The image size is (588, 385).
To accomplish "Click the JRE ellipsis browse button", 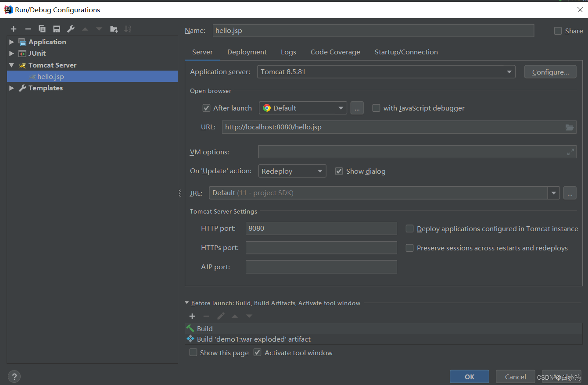I will tap(570, 193).
